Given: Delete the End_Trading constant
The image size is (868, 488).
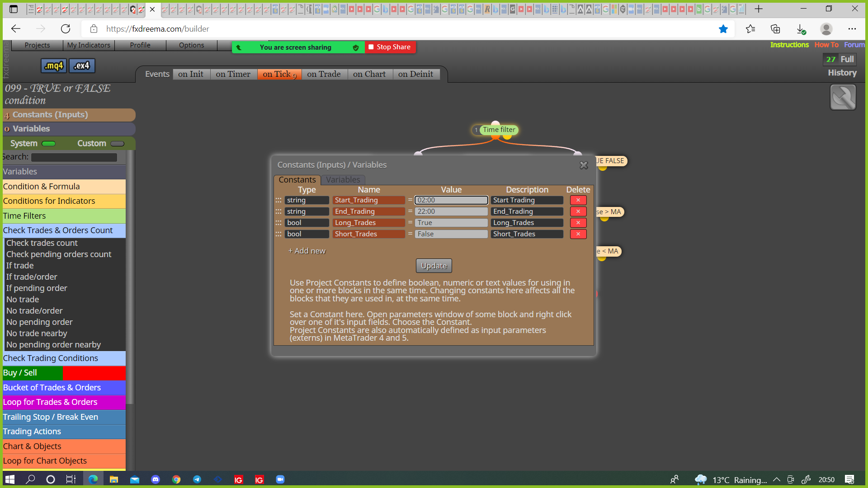Looking at the screenshot, I should coord(578,211).
